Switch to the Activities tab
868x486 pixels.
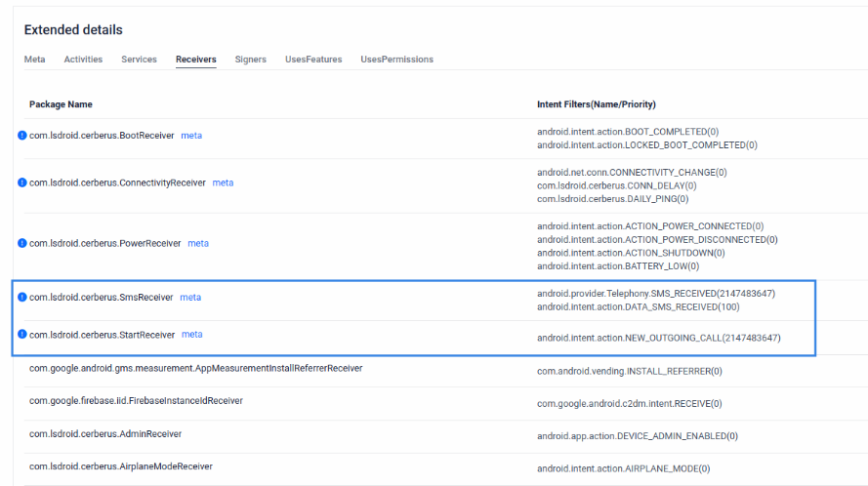point(83,60)
